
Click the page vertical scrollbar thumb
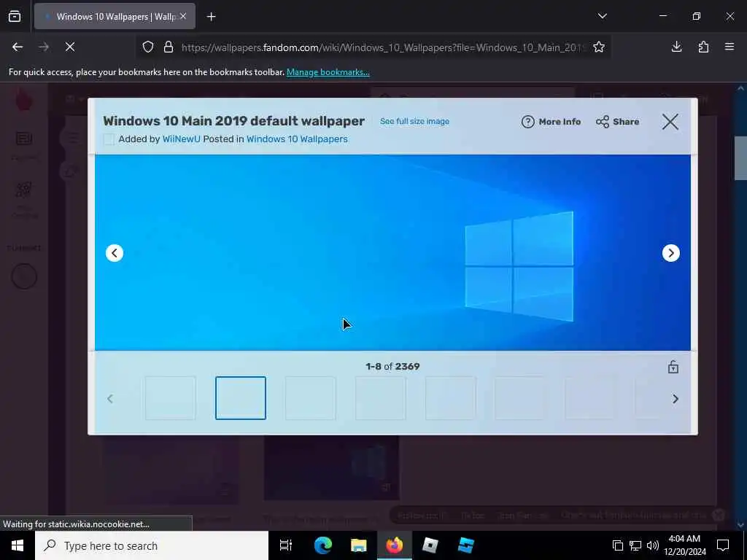pos(740,158)
